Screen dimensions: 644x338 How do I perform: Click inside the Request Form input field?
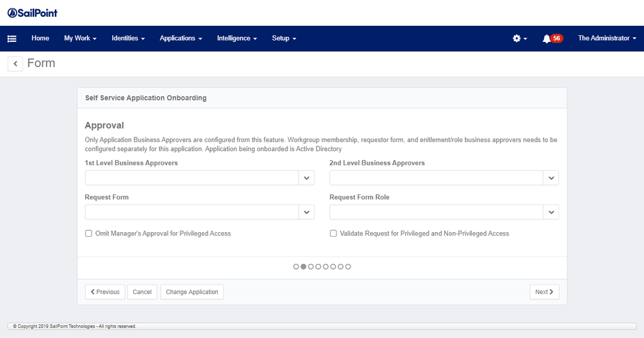191,212
